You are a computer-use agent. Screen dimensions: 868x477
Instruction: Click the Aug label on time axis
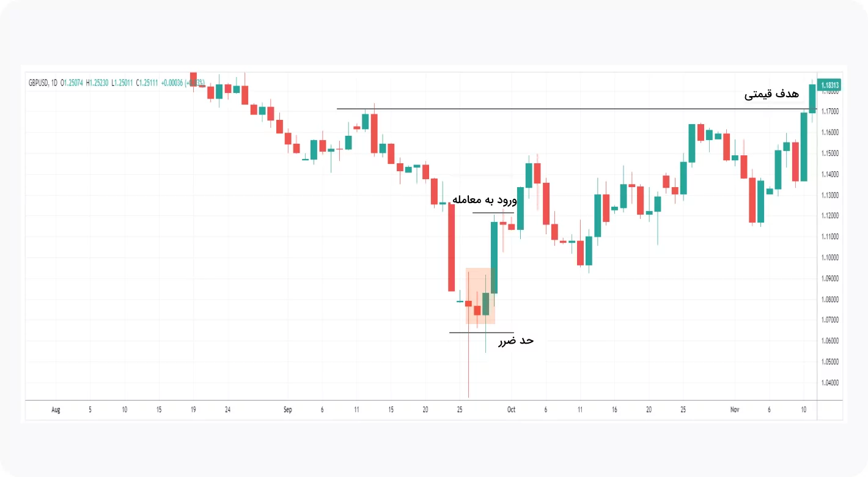click(x=56, y=410)
